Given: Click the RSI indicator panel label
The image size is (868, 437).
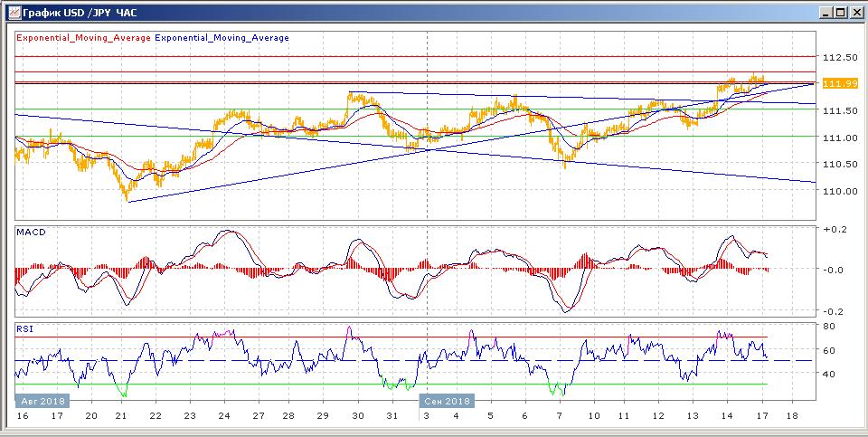Looking at the screenshot, I should pos(25,329).
